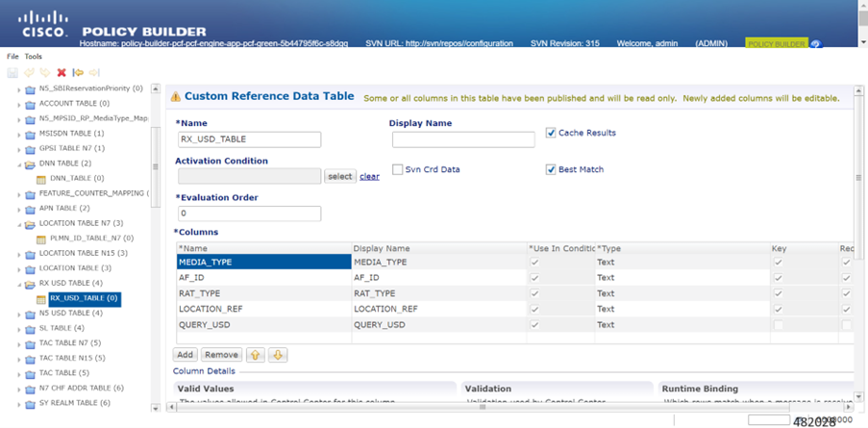Click the Add column button
This screenshot has height=428, width=868.
pos(185,355)
